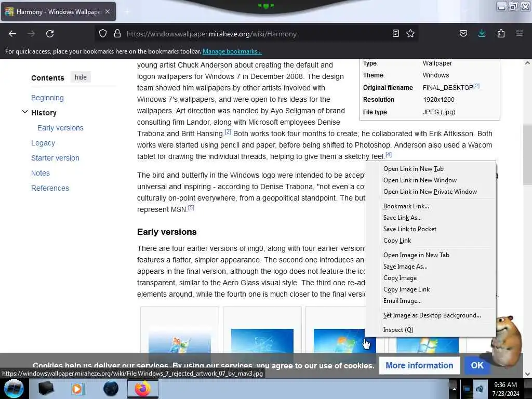The height and width of the screenshot is (399, 532).
Task: Open the taskbar clock showing 9:36 AM
Action: (506, 389)
